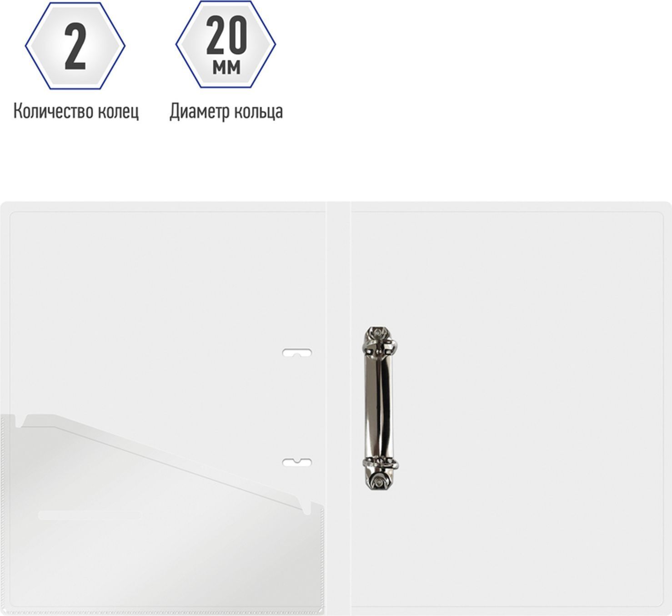Click the metal ring mechanism center bar
The image size is (672, 616).
tap(381, 408)
